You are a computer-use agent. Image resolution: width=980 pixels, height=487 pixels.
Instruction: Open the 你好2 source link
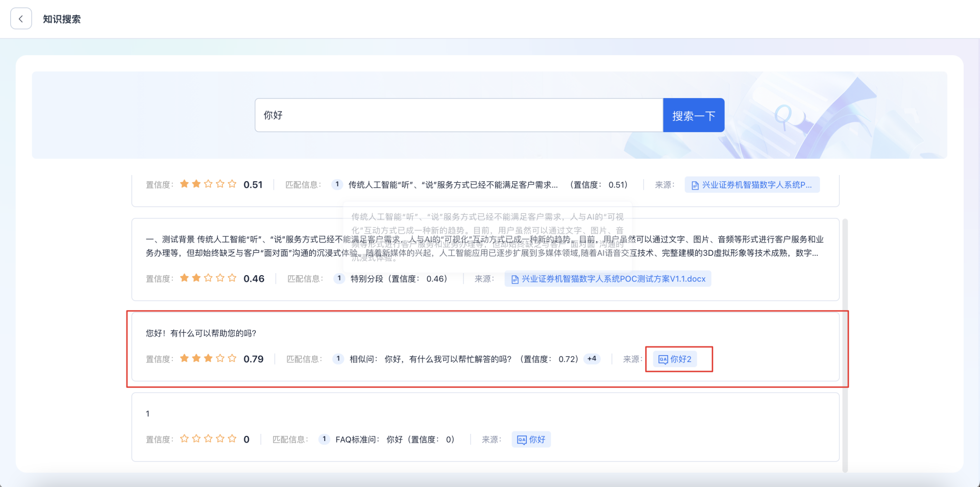tap(675, 359)
